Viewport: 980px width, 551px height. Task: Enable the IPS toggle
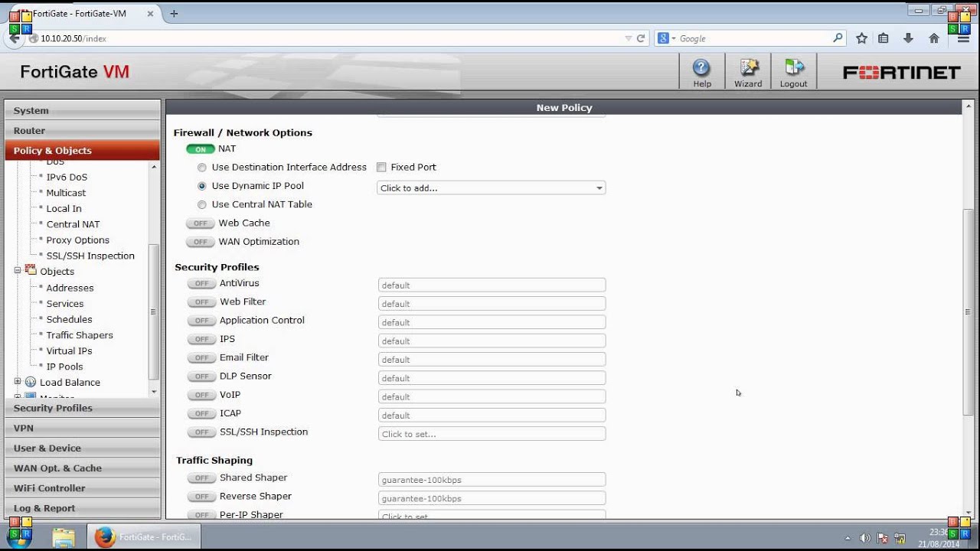201,339
